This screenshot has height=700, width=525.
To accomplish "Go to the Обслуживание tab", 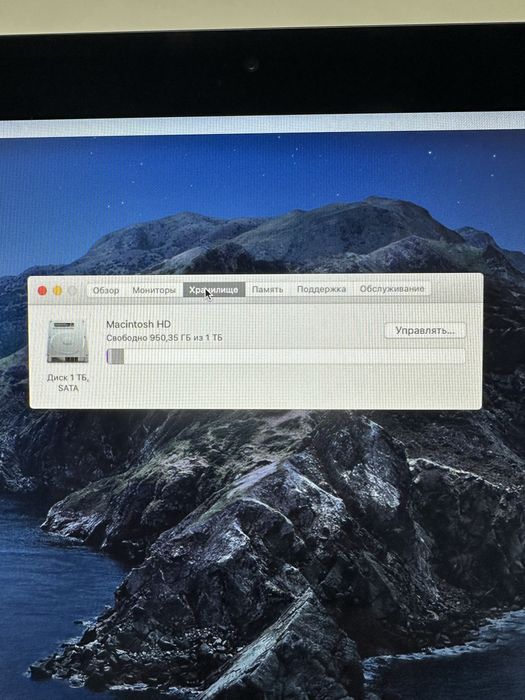I will (x=392, y=288).
